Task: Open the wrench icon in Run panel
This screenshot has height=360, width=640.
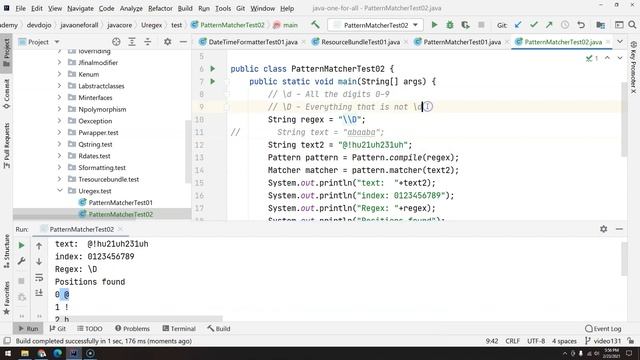Action: [x=22, y=261]
